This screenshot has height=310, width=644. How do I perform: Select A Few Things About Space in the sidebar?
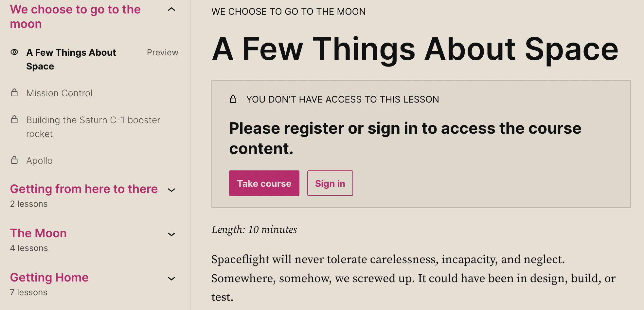(x=71, y=59)
